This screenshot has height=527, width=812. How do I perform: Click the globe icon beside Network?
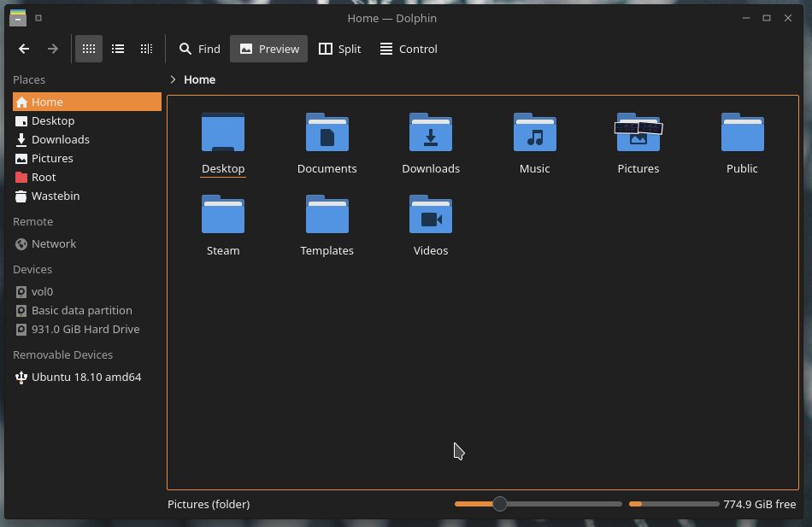tap(21, 243)
